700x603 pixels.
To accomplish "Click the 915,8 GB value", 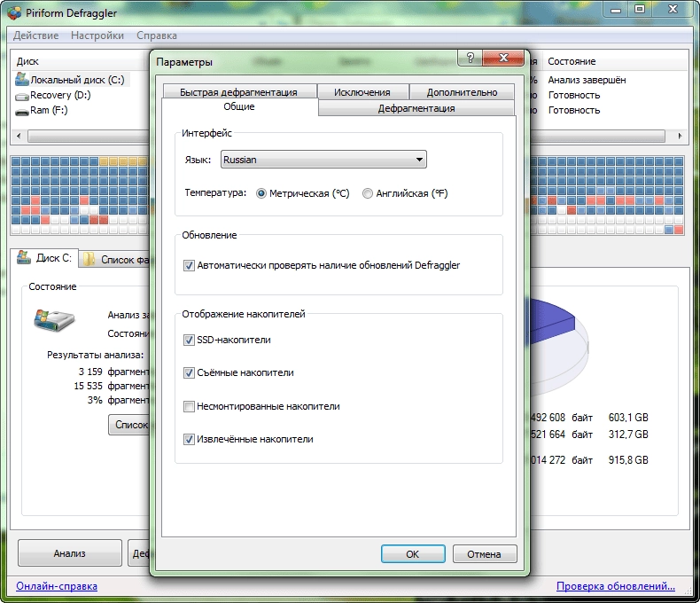I will pyautogui.click(x=628, y=460).
